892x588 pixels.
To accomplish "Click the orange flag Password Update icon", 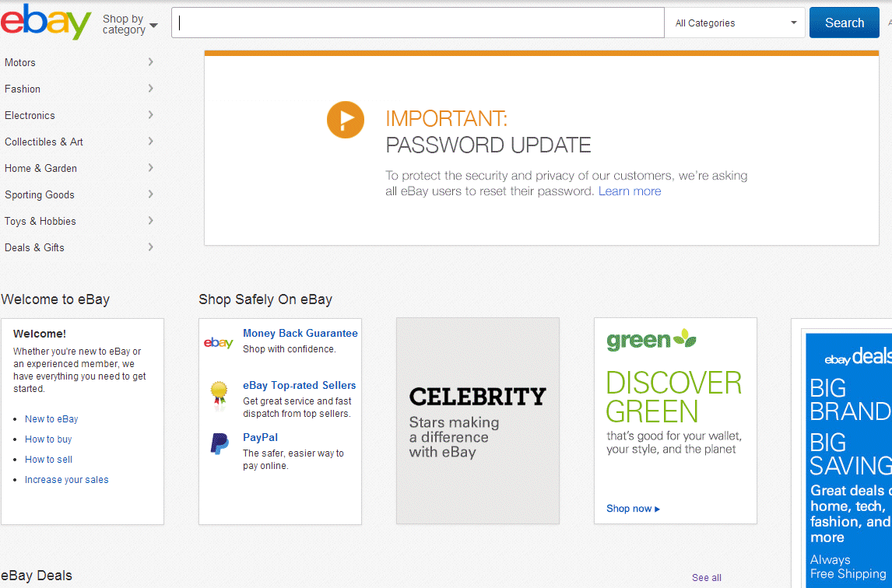I will 346,120.
